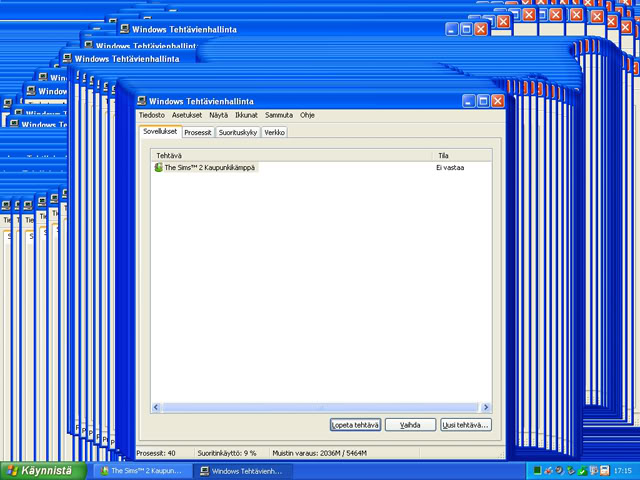Image resolution: width=640 pixels, height=480 pixels.
Task: Click the Suoritinkäyttö: 9 % status entry
Action: click(227, 453)
